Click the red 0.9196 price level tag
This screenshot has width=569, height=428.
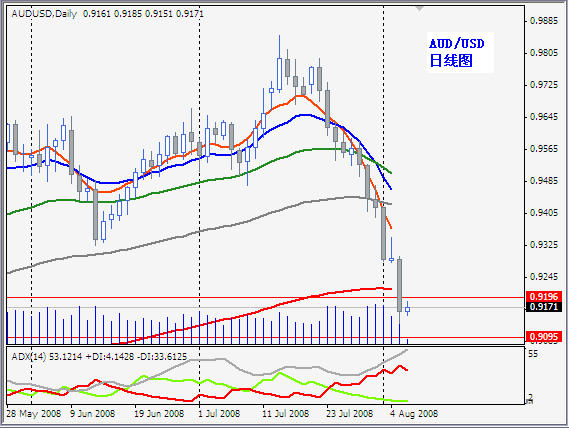pos(544,296)
